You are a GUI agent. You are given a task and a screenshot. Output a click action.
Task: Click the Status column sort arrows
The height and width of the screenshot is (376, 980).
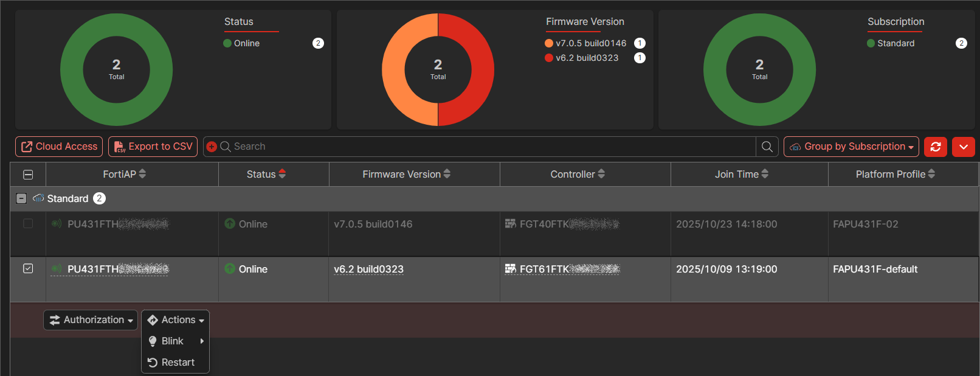[x=282, y=174]
